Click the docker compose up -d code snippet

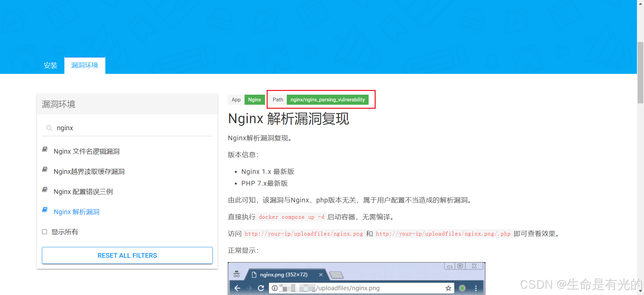point(291,217)
